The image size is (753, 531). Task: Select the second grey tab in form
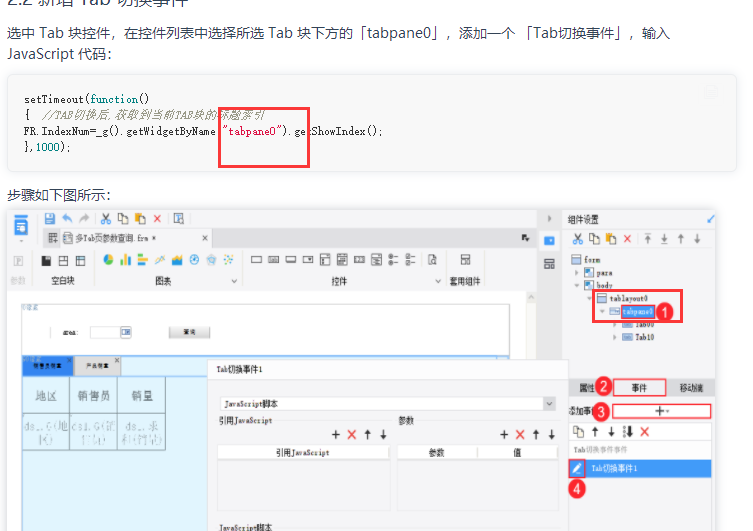click(97, 366)
